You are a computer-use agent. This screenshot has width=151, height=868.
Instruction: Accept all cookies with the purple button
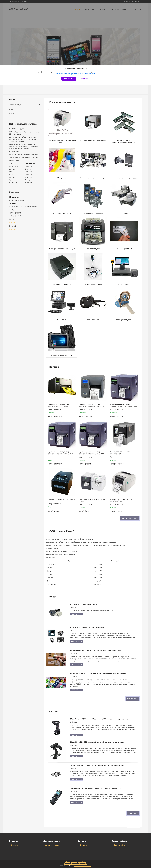point(69,78)
